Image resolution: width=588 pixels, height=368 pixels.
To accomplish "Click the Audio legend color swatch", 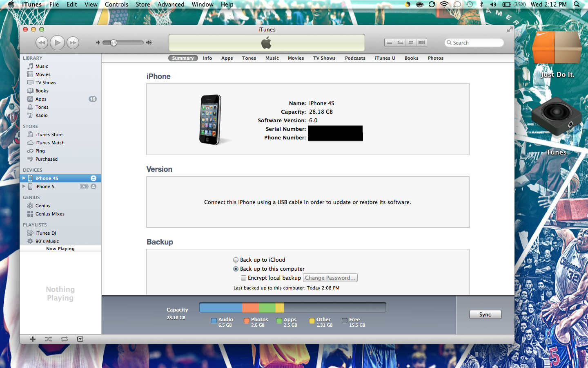I will [214, 321].
